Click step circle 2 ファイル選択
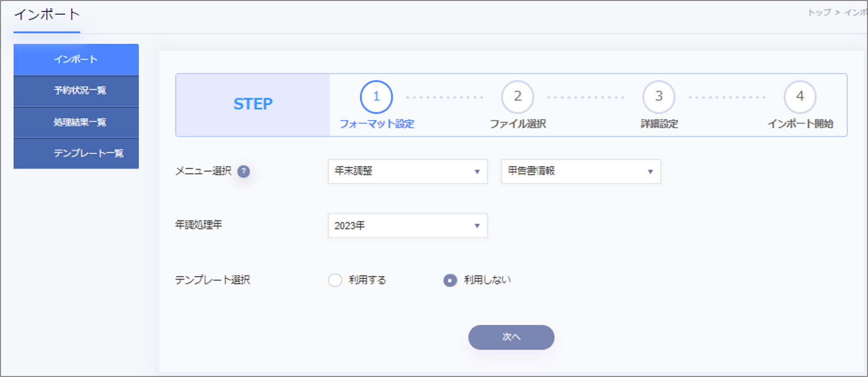Screen dimensions: 868x377 [517, 97]
